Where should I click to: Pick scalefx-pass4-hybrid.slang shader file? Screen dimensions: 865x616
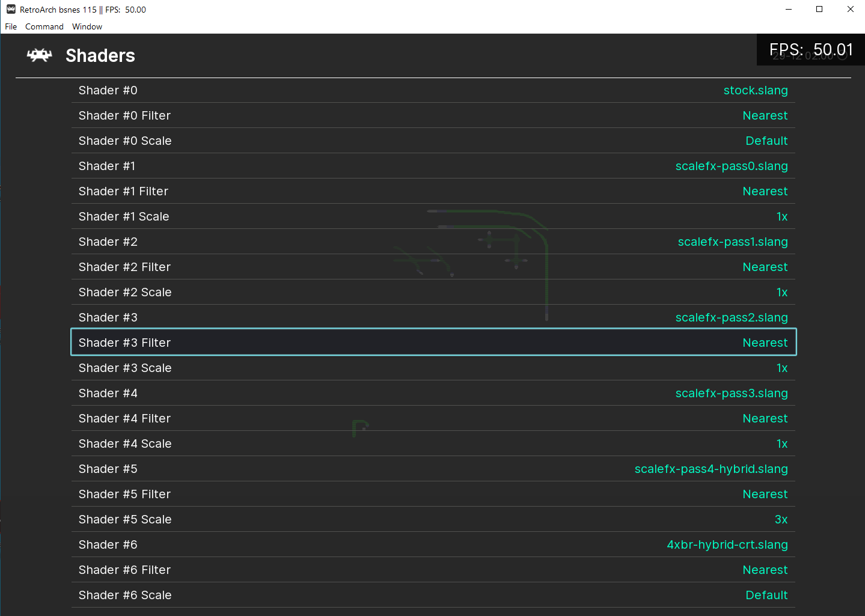(711, 469)
